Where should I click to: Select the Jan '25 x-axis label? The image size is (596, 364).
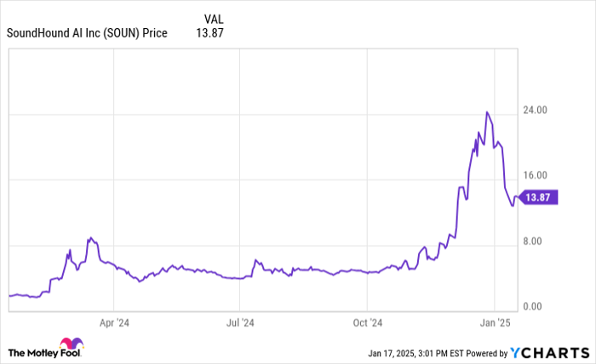tap(494, 323)
